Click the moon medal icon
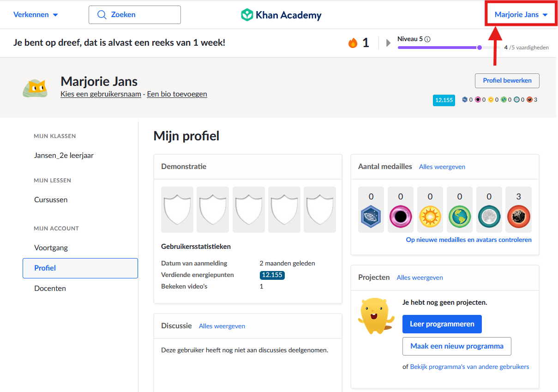 pos(489,217)
